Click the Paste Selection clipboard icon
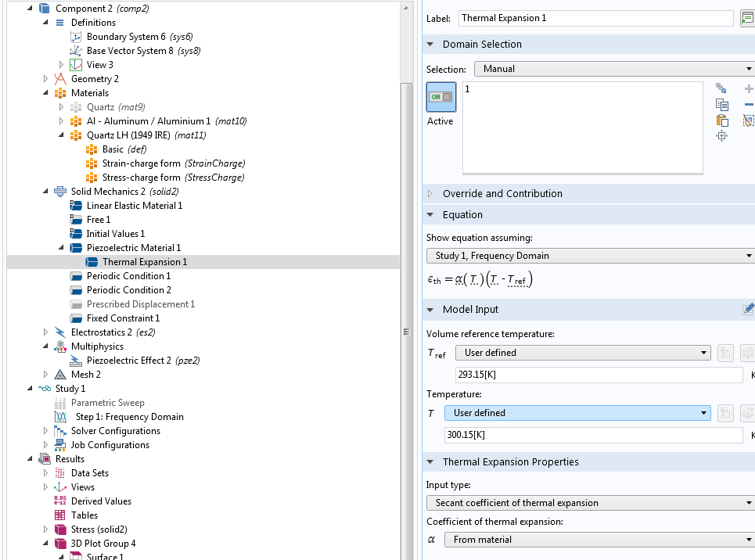755x560 pixels. (x=722, y=120)
